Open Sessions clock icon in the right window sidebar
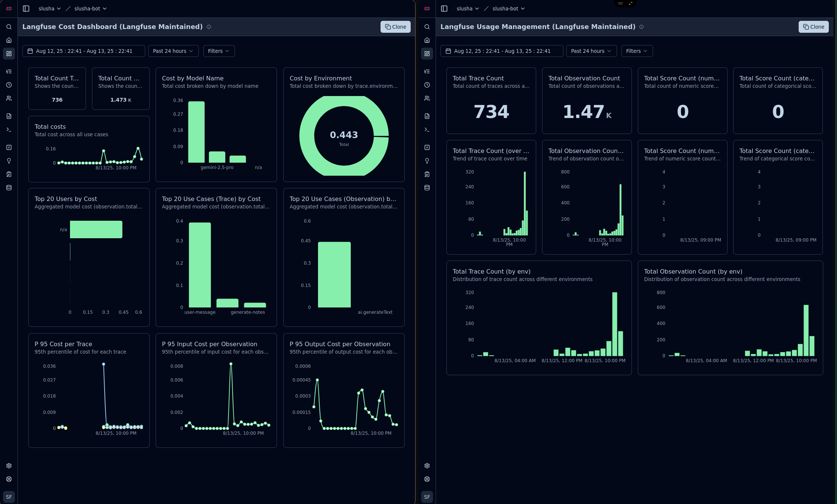Viewport: 837px width, 504px height. click(427, 85)
